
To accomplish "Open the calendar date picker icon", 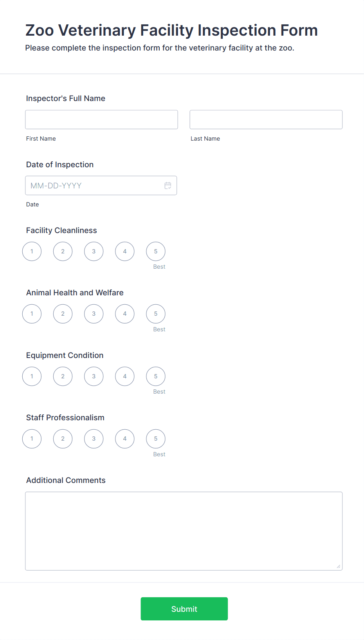I will (168, 186).
